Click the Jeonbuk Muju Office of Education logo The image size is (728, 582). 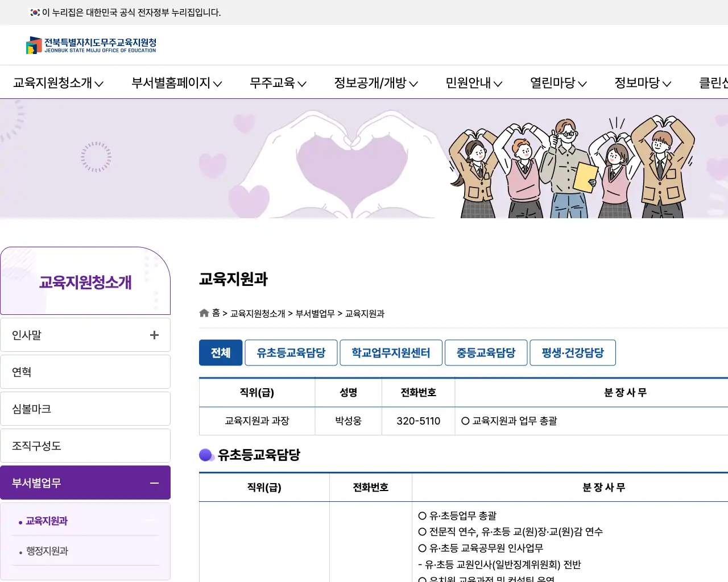click(91, 45)
